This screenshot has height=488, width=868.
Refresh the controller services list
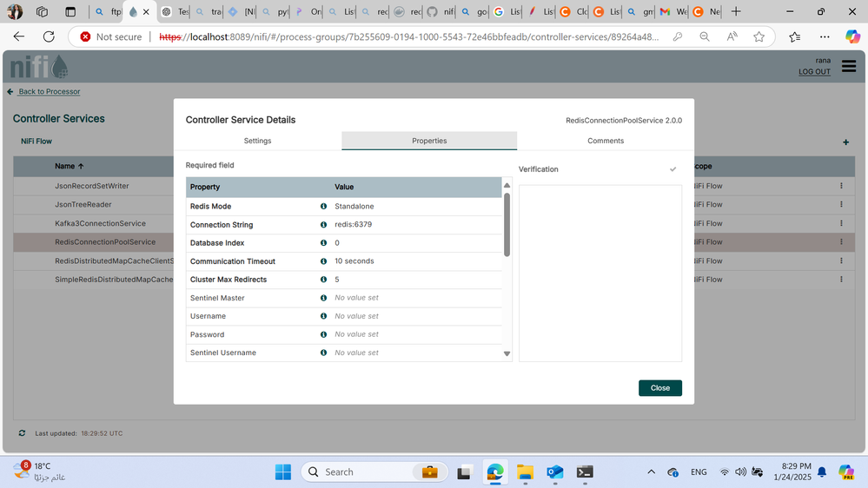tap(22, 433)
